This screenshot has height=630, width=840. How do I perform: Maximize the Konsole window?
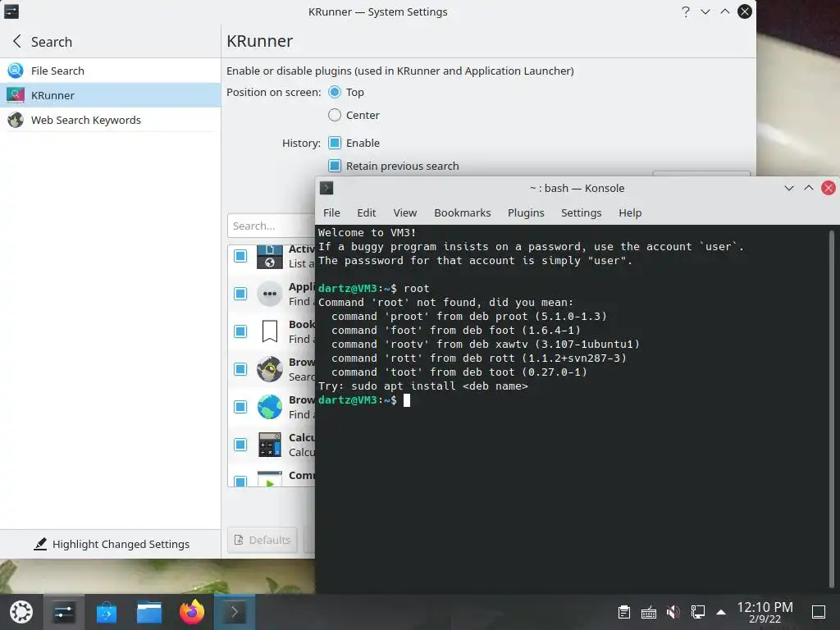tap(808, 188)
